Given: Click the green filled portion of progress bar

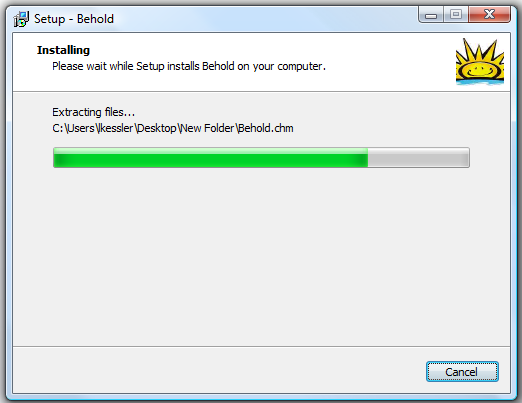Looking at the screenshot, I should 210,157.
